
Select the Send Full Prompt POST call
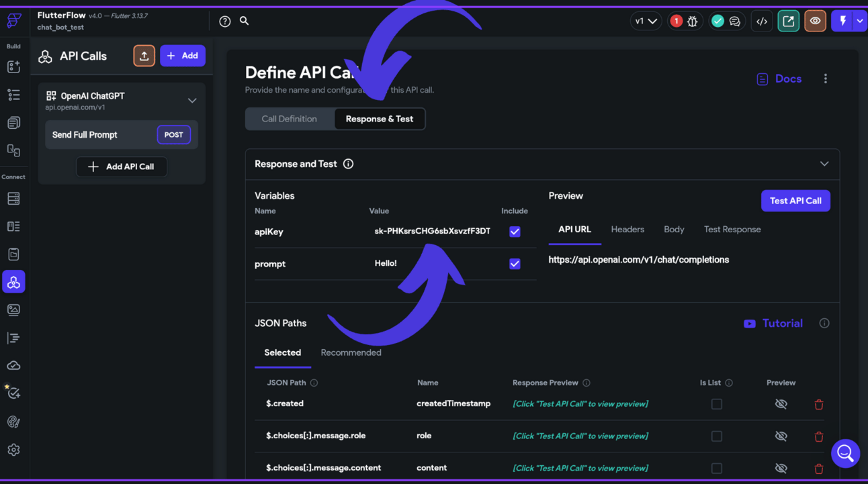pyautogui.click(x=122, y=135)
